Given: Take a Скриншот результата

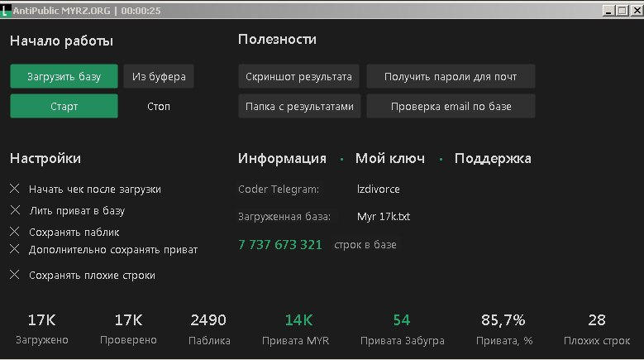Looking at the screenshot, I should pos(298,77).
